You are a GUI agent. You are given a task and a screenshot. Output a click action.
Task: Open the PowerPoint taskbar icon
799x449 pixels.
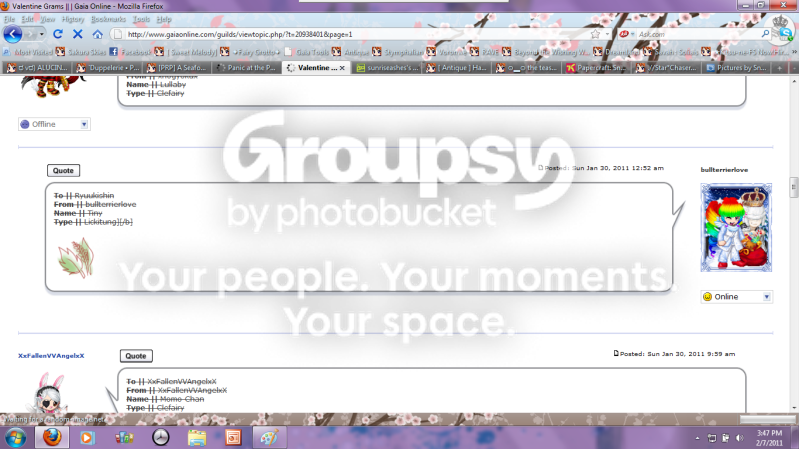pos(233,438)
